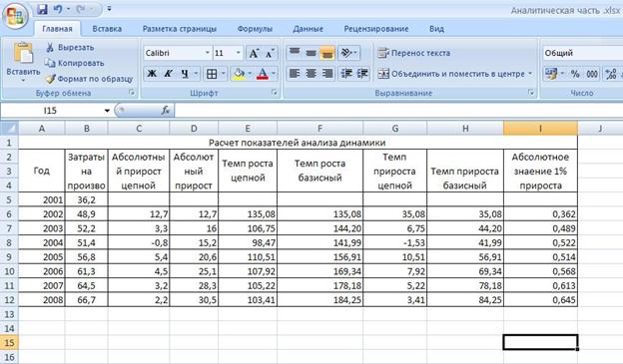Open Name Box dropdown arrow

(x=107, y=111)
